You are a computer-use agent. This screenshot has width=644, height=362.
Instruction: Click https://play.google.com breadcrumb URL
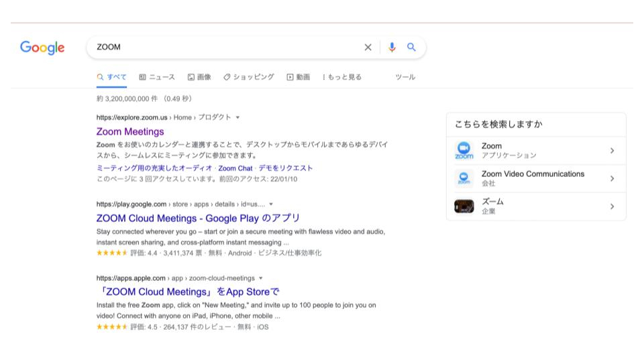click(x=131, y=204)
